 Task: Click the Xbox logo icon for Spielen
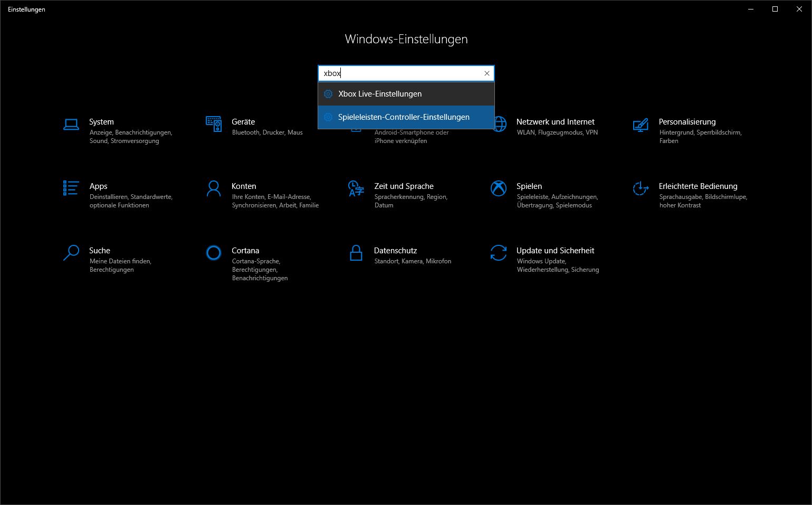[499, 188]
